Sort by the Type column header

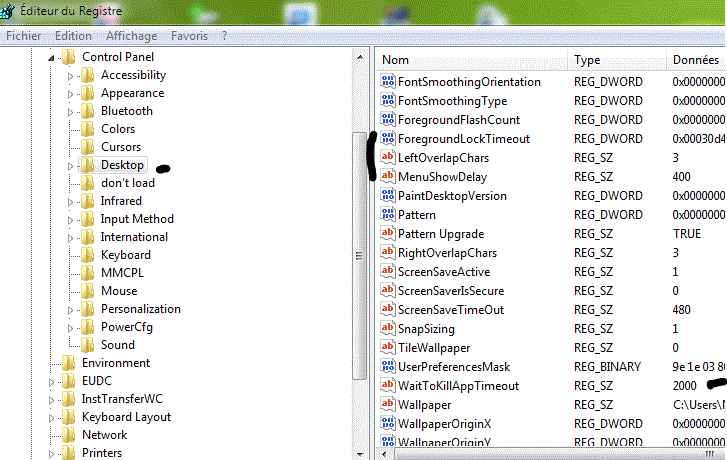point(618,60)
